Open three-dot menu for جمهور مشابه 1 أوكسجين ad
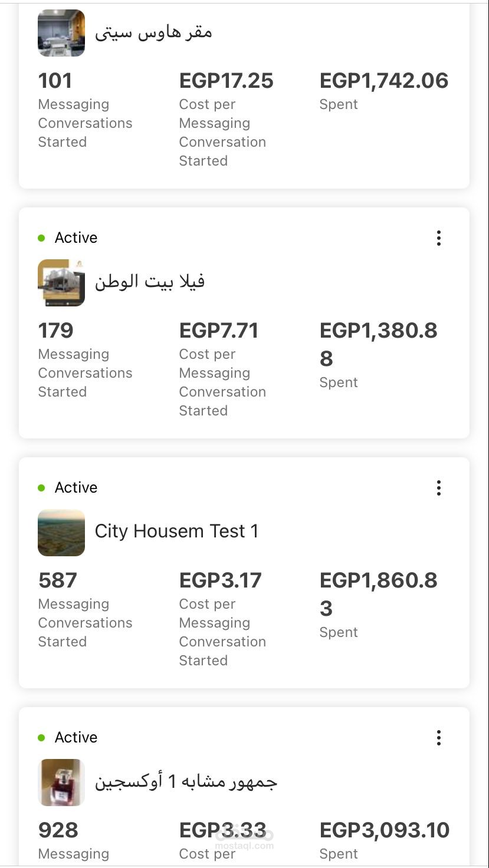 438,738
